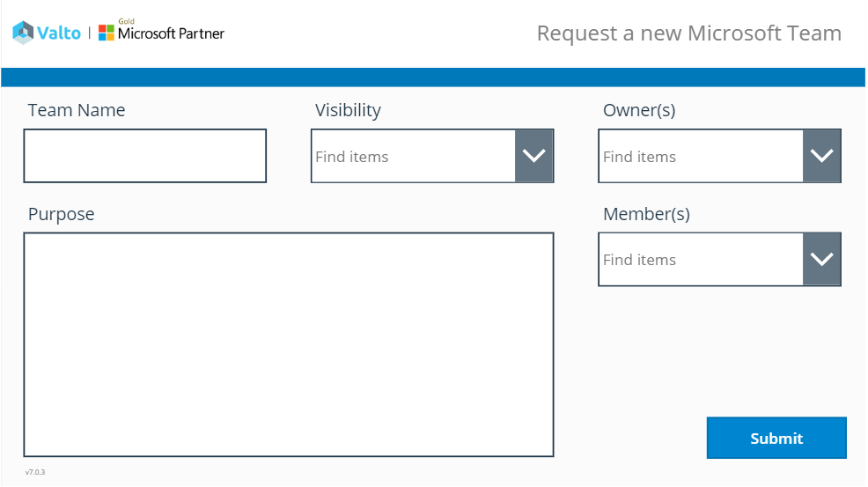Click the Visibility 'Find items' search box
The width and height of the screenshot is (868, 487).
pos(413,156)
